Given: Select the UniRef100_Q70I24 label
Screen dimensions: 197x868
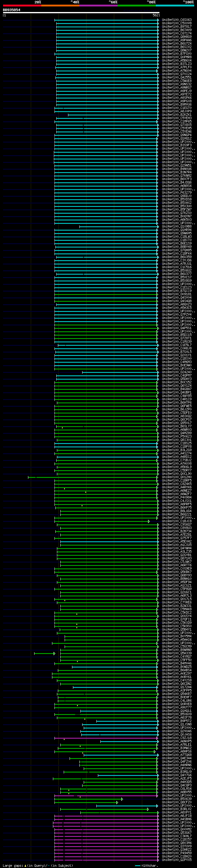Looking at the screenshot, I should [177, 74].
